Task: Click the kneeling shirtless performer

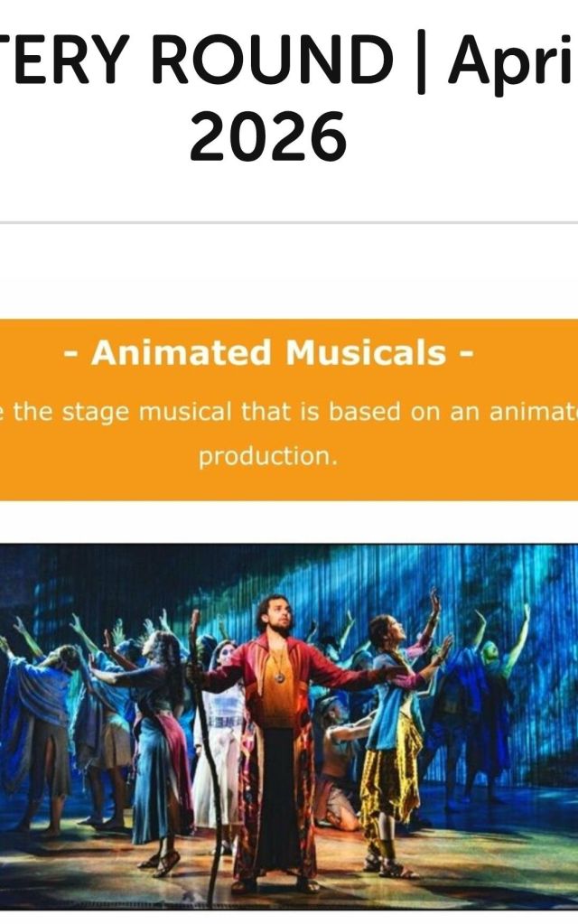Action: click(341, 766)
